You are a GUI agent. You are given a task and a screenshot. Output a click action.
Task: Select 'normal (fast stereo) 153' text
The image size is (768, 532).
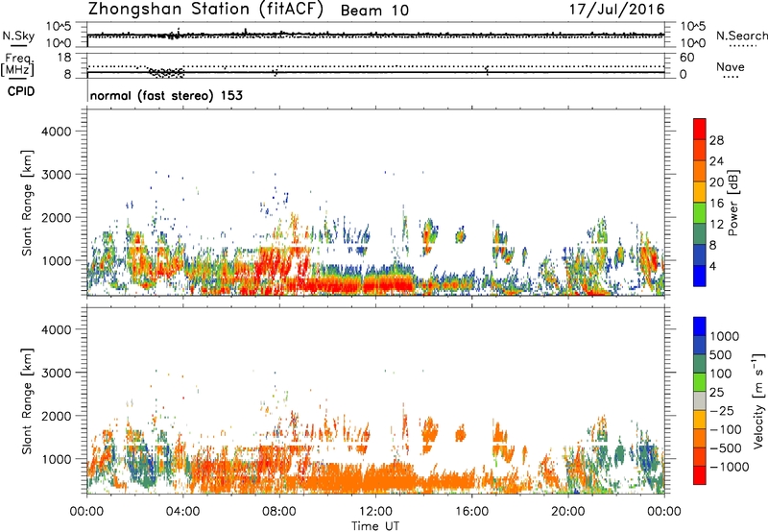coord(166,95)
